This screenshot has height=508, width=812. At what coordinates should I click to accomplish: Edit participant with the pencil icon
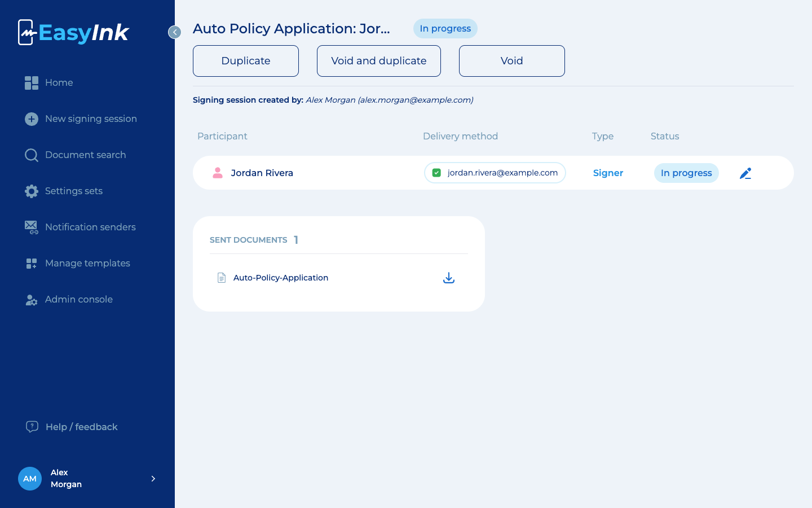745,173
